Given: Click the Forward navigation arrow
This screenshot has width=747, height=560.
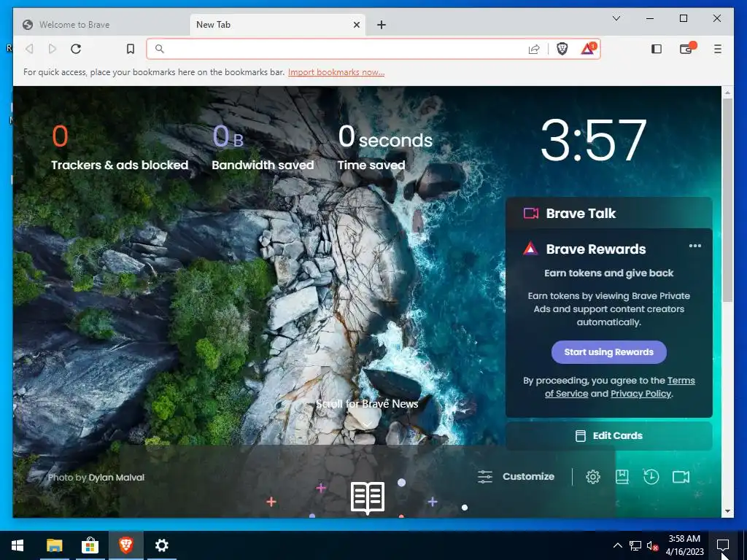Looking at the screenshot, I should [53, 49].
